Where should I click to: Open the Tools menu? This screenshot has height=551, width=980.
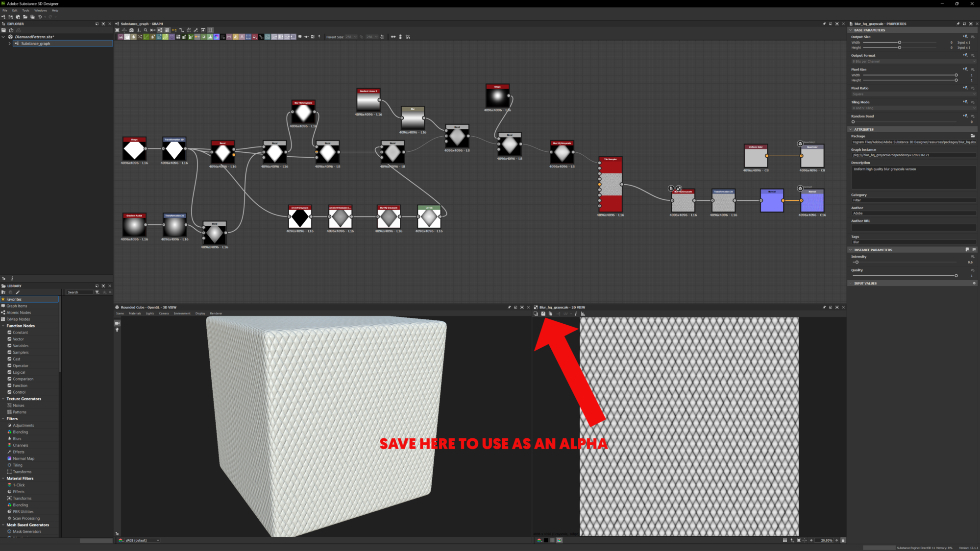25,10
